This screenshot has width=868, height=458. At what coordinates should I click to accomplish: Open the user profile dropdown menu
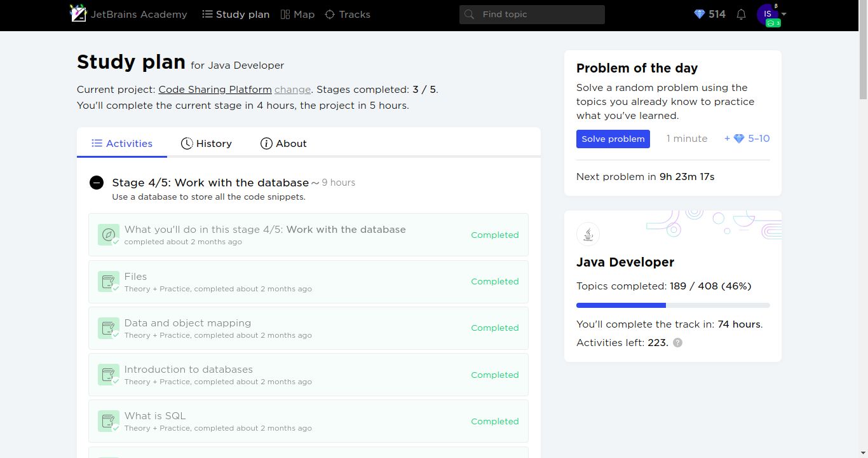771,14
